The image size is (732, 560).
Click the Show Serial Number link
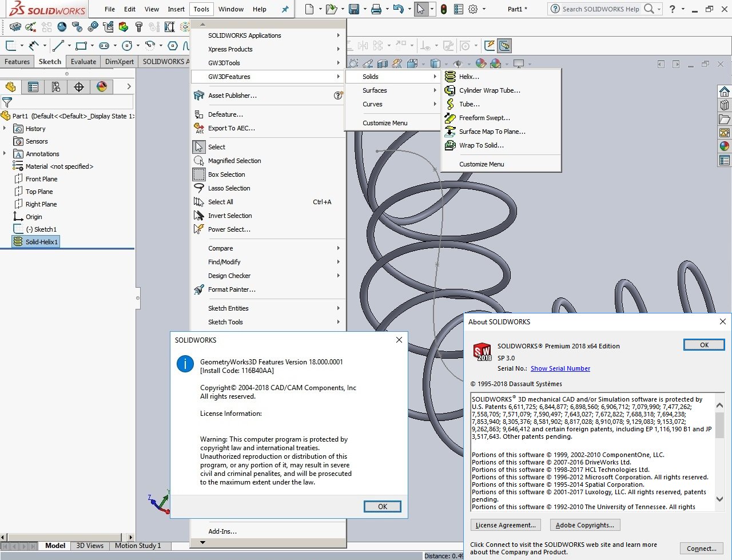click(x=560, y=368)
